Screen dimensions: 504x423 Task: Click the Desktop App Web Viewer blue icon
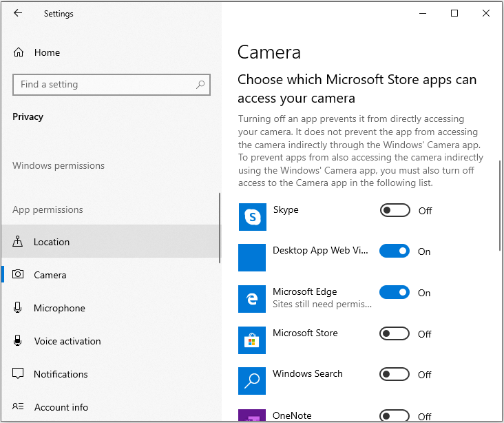(252, 258)
